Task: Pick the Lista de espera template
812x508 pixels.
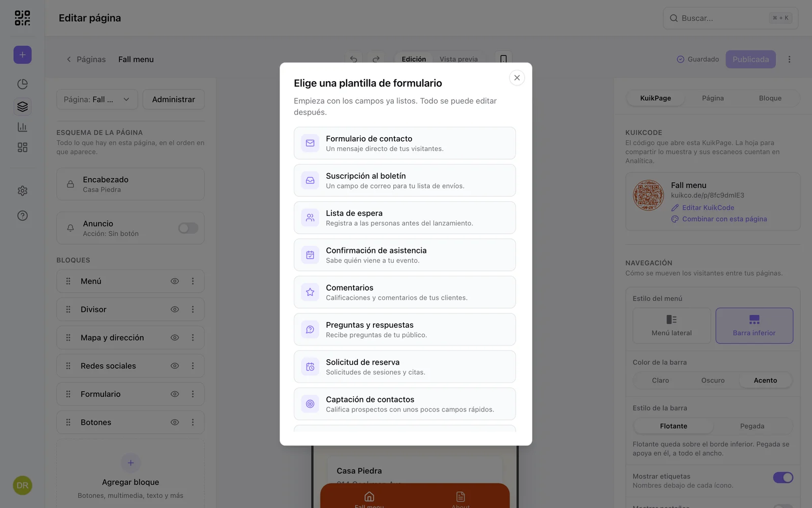Action: click(x=404, y=217)
